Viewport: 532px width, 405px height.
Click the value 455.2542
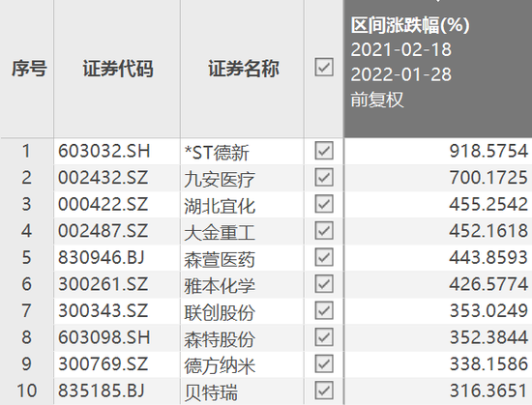(x=488, y=204)
